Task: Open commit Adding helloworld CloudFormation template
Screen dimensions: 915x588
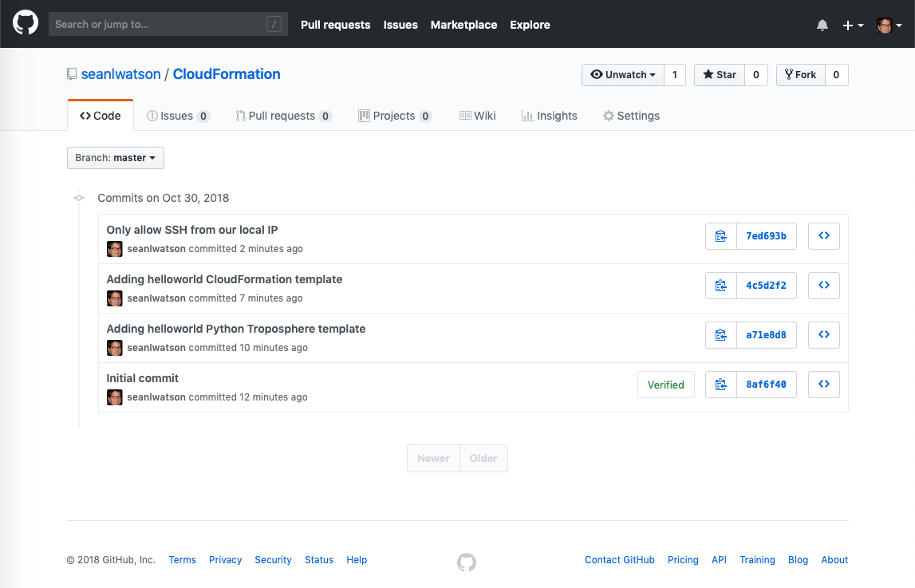Action: point(224,279)
